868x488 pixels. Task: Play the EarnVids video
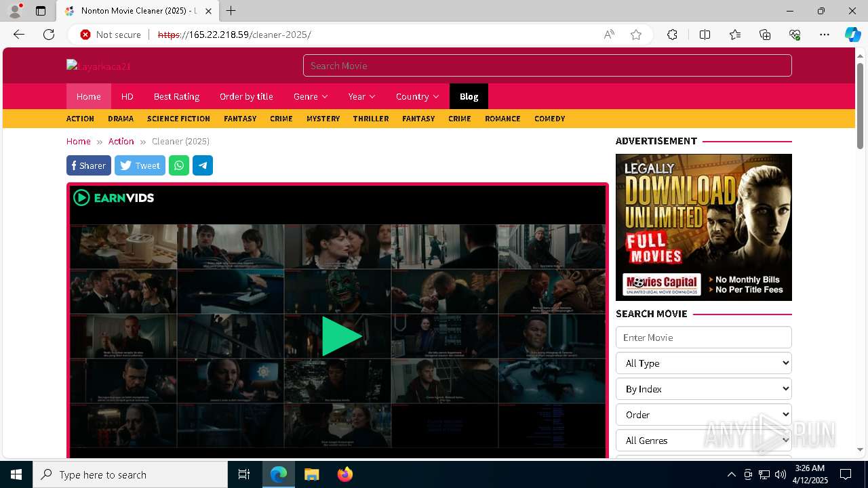click(x=341, y=336)
